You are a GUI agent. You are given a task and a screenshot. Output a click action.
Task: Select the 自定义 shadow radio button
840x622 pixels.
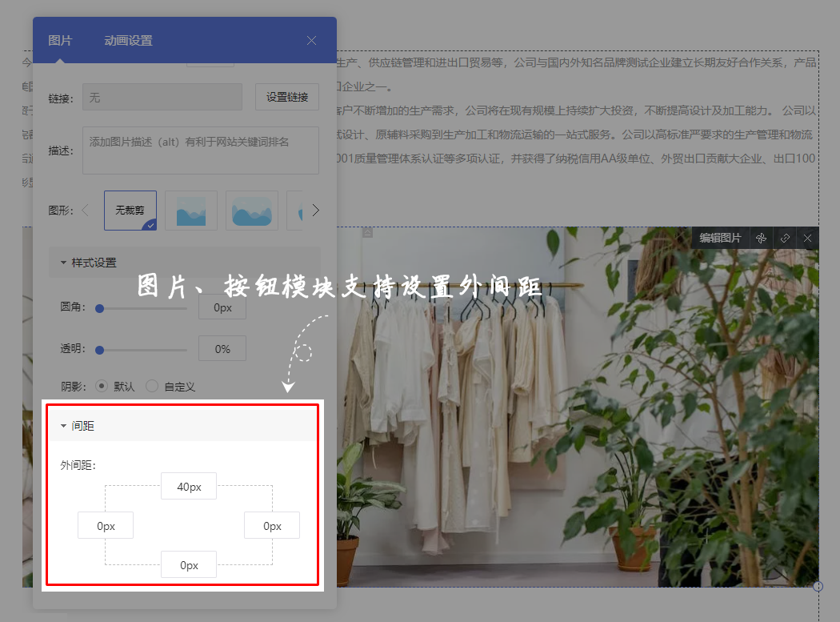tap(152, 386)
